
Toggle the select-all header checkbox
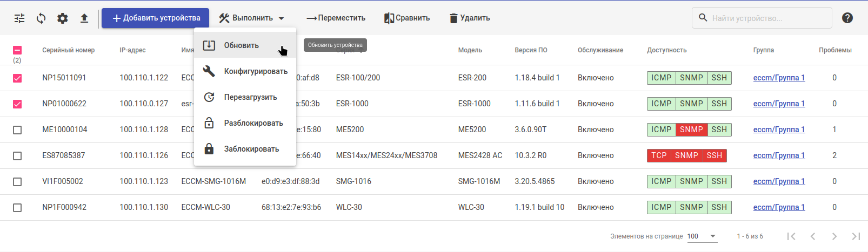point(17,50)
